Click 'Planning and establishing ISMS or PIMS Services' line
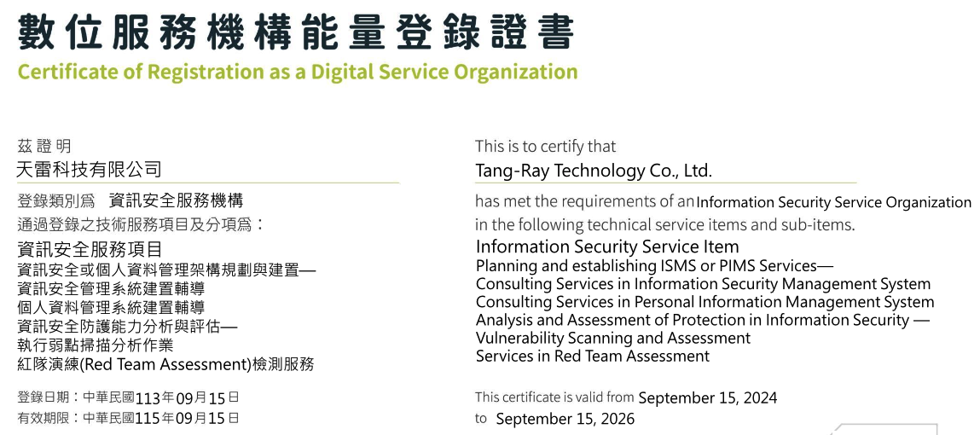 coord(654,265)
